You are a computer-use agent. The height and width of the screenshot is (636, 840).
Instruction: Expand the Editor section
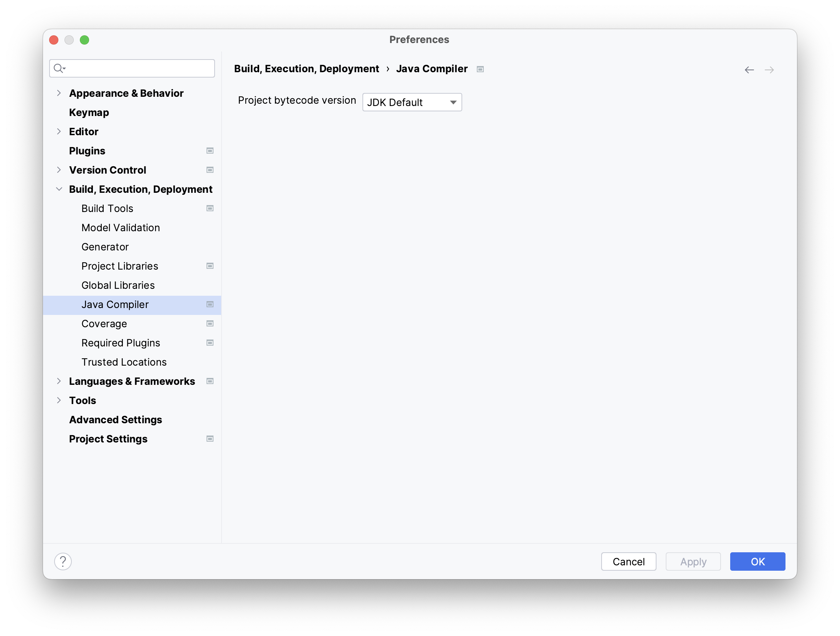59,131
